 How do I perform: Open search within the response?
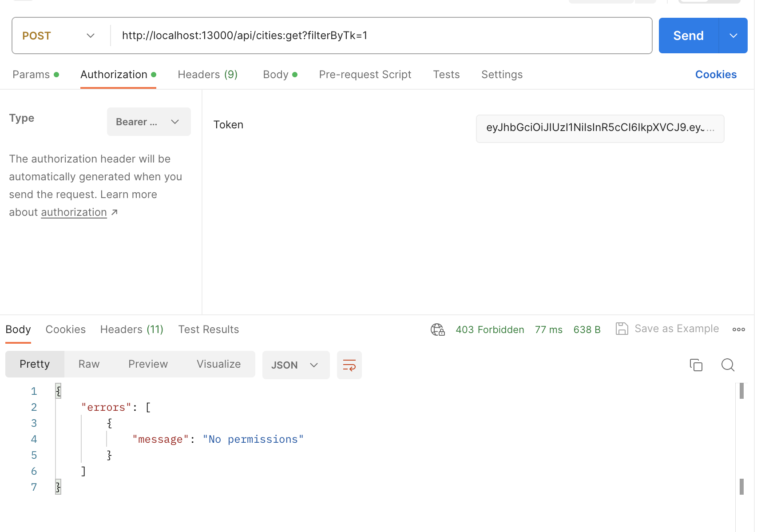728,365
